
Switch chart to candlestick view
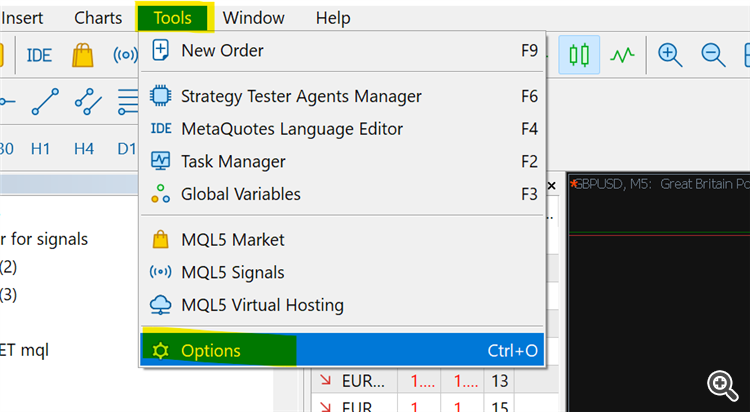pos(579,55)
